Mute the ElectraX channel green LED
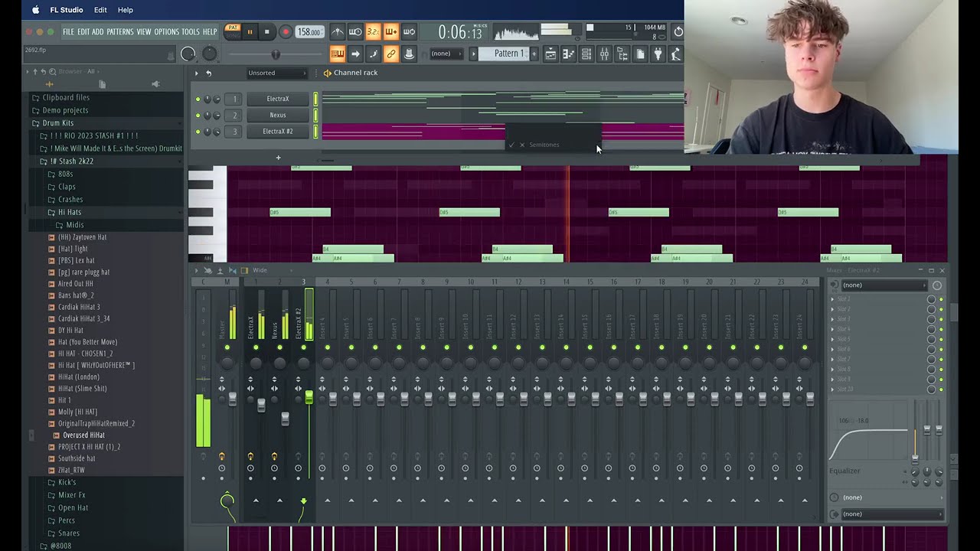 coord(198,99)
